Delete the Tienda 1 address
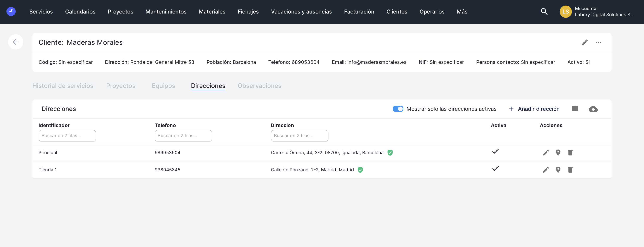 click(570, 170)
